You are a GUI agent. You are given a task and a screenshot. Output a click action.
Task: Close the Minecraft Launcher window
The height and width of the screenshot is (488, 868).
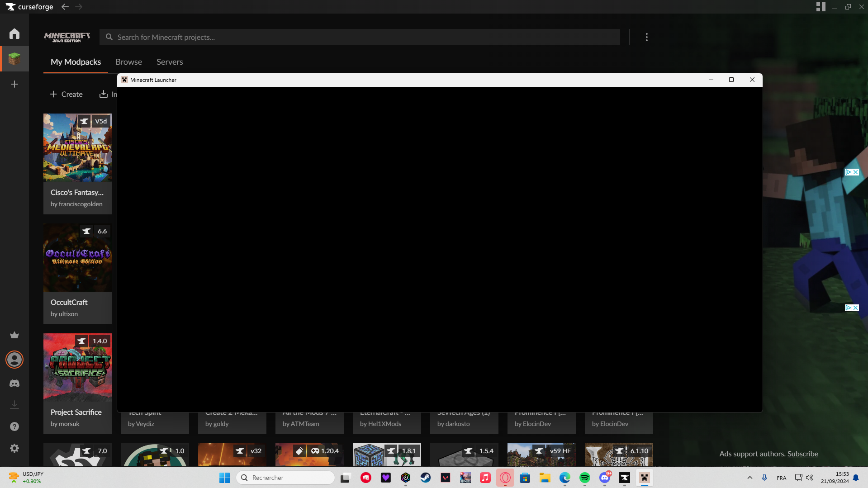click(x=752, y=80)
